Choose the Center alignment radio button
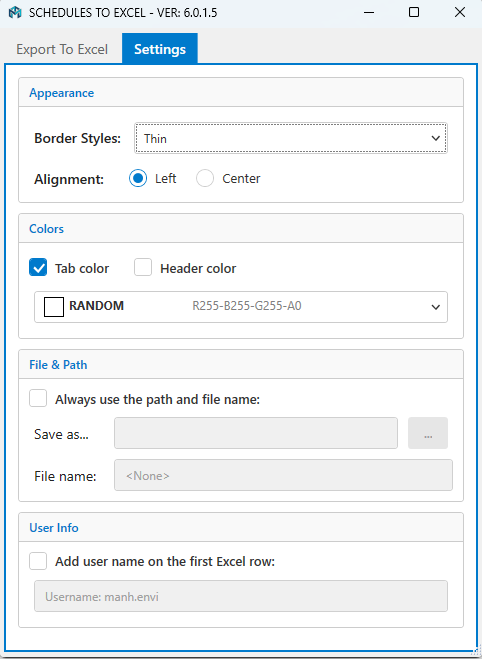Viewport: 482px width, 659px height. click(x=205, y=179)
